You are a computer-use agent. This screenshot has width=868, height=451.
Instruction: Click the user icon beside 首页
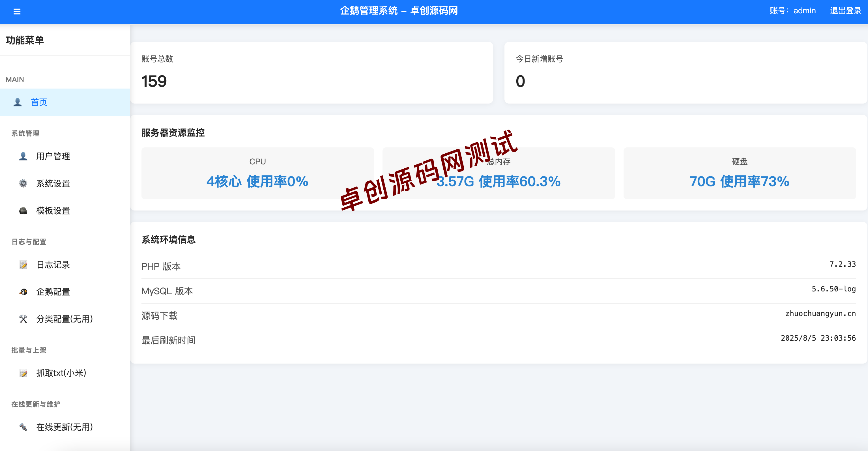pyautogui.click(x=18, y=102)
